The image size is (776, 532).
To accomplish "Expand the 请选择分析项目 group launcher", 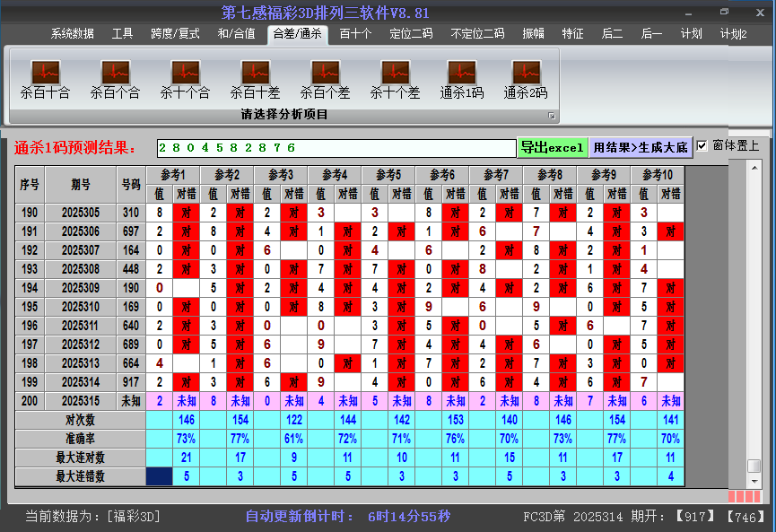I will (x=552, y=116).
